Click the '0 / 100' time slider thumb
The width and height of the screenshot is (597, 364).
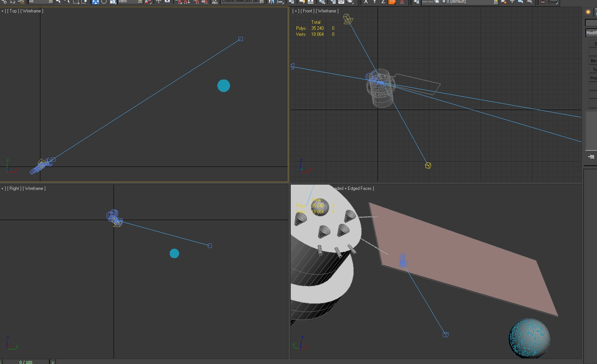click(x=26, y=362)
